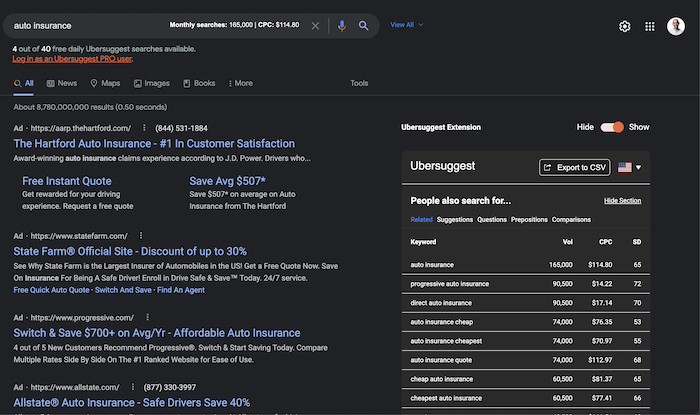This screenshot has width=700, height=415.
Task: Click the US flag country icon
Action: pyautogui.click(x=625, y=167)
